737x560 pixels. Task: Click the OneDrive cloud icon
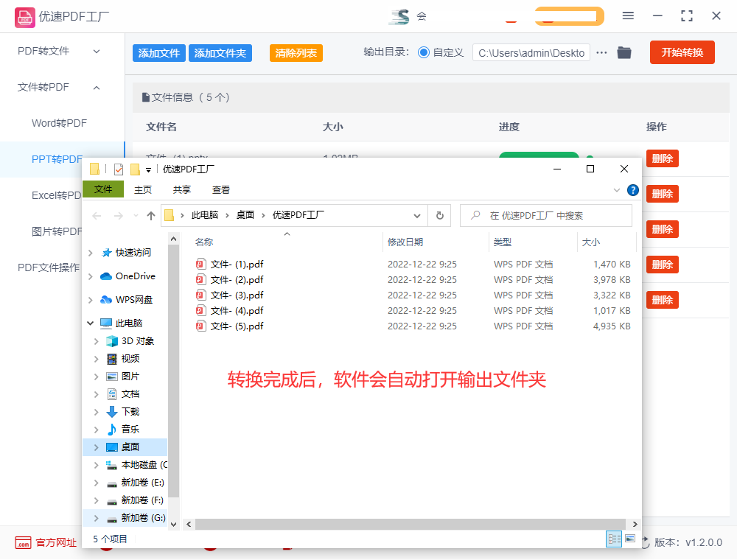(x=105, y=276)
